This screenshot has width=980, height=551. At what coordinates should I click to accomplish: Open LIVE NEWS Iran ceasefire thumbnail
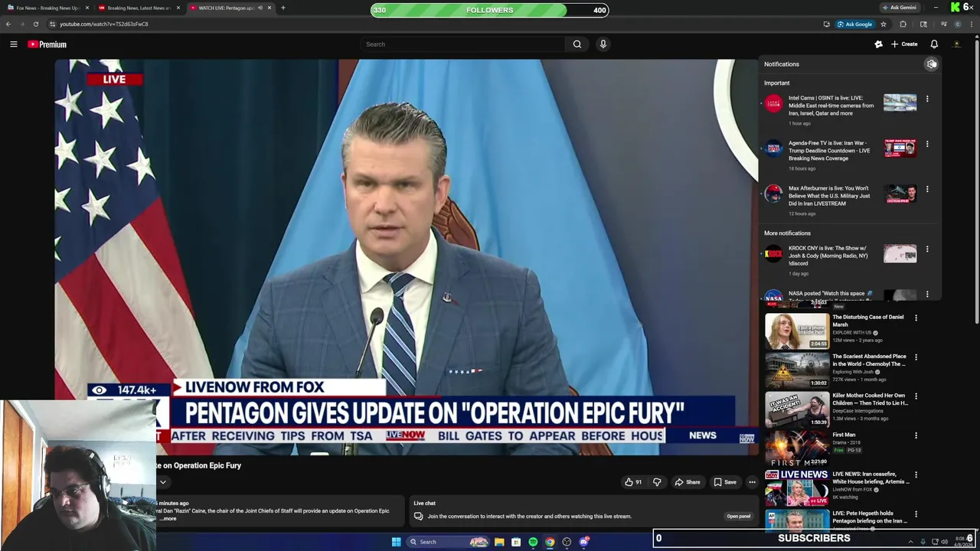coord(797,487)
